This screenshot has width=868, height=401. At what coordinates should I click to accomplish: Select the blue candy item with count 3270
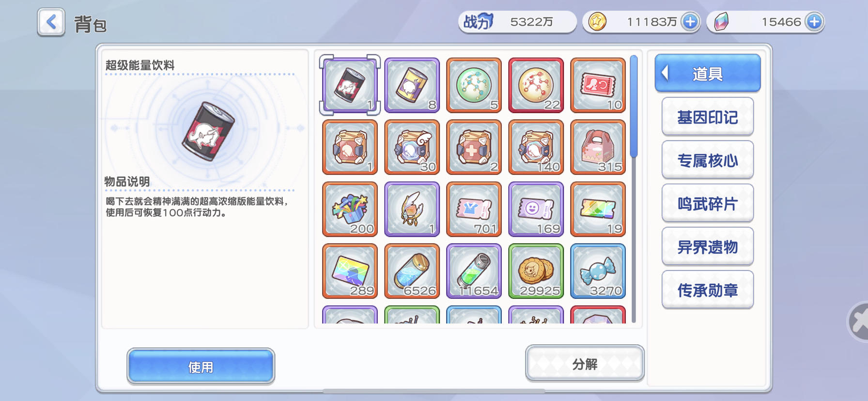click(x=598, y=271)
